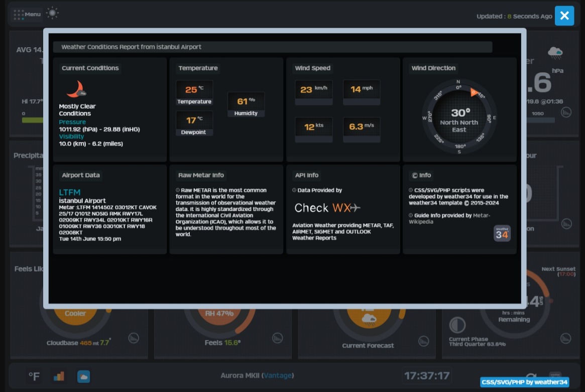Click the Pressure label in Current Conditions

72,122
